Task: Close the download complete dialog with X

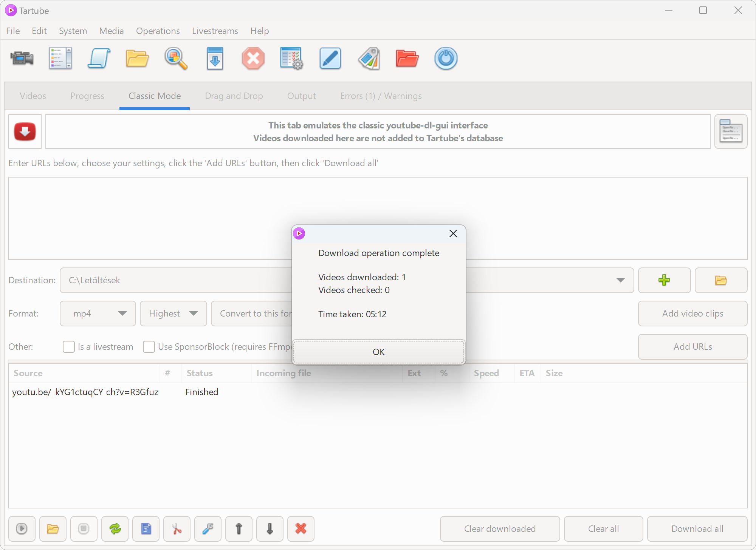Action: coord(453,233)
